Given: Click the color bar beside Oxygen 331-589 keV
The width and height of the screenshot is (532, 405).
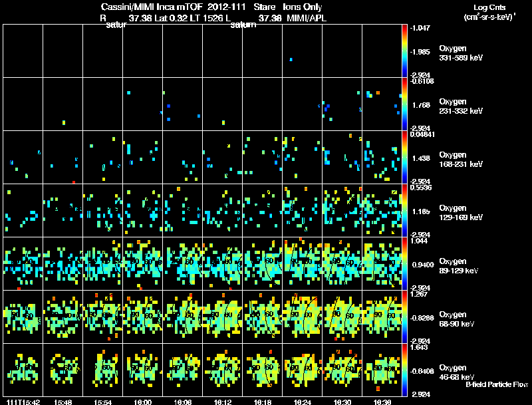Looking at the screenshot, I should point(404,51).
